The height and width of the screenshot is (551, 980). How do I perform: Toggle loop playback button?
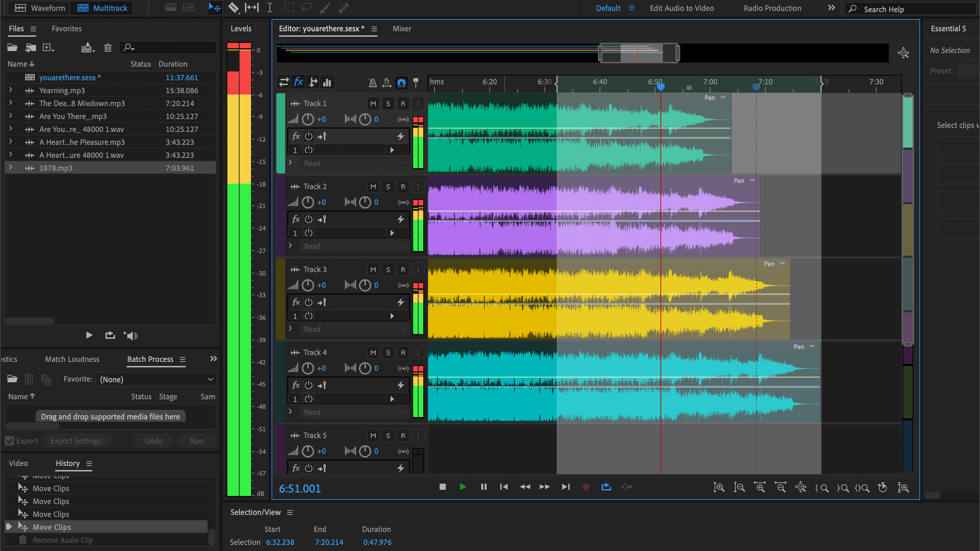606,487
